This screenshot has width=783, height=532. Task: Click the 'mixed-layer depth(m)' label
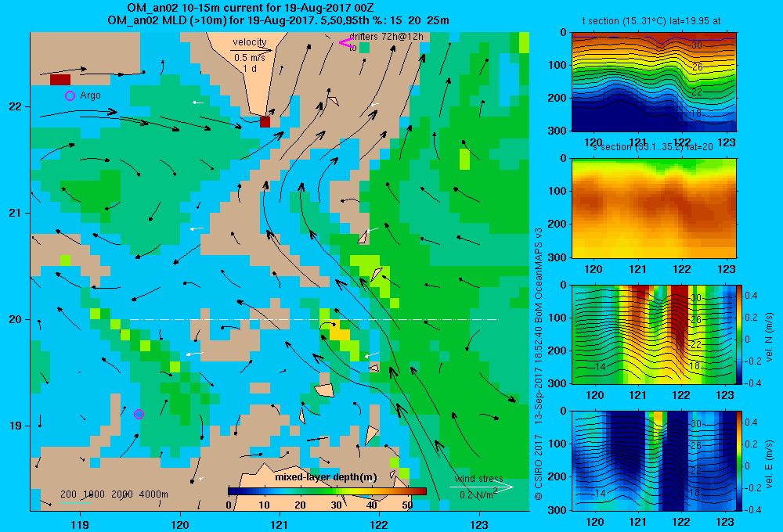326,477
